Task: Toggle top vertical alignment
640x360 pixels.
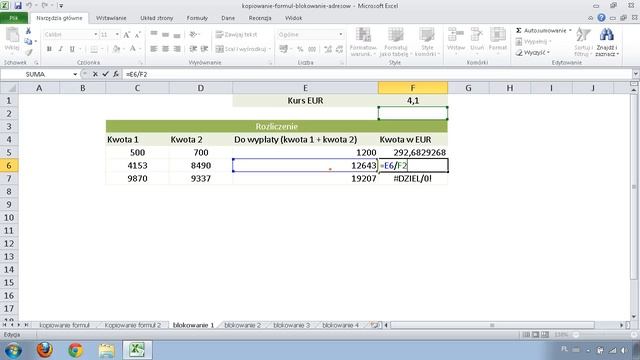Action: [154, 35]
